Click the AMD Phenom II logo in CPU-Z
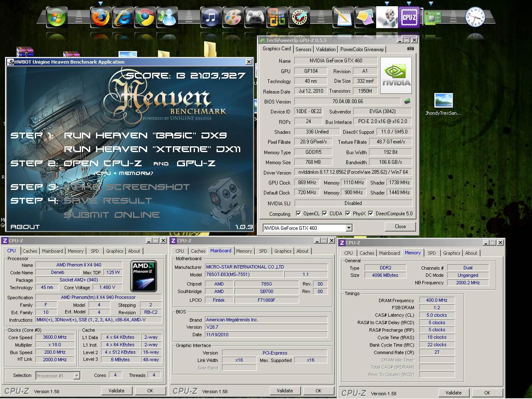This screenshot has width=532, height=399. [143, 276]
